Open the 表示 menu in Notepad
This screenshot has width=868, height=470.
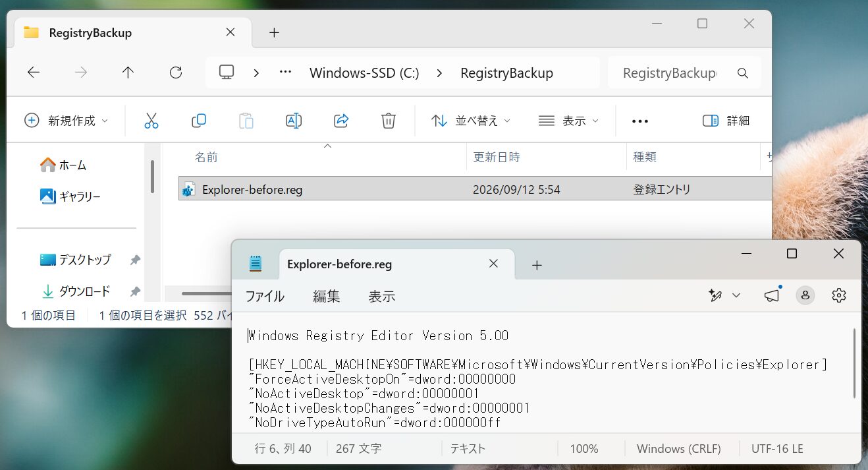pyautogui.click(x=382, y=296)
